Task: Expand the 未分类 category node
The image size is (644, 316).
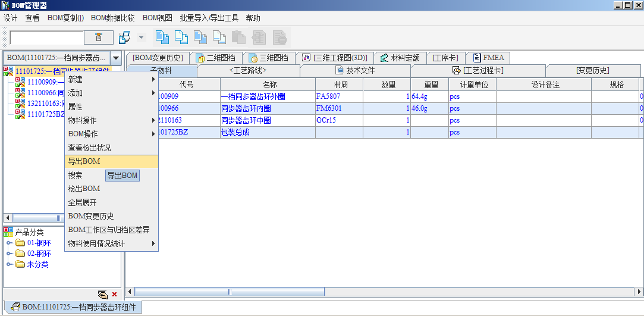Action: [9, 264]
